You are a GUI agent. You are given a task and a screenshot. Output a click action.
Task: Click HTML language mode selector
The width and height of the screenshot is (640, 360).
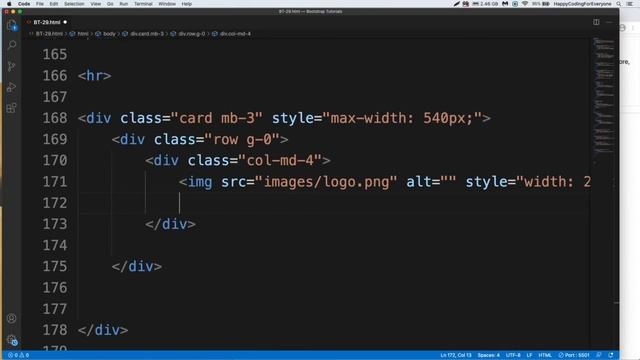pos(545,355)
